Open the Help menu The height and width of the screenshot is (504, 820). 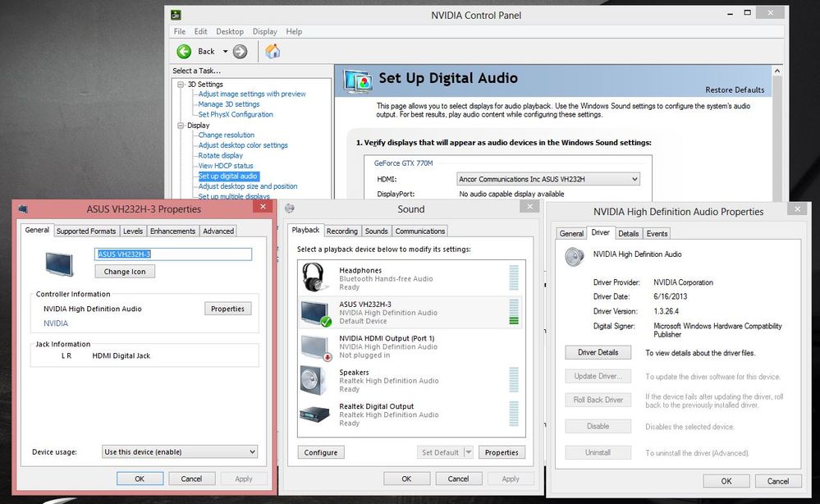[x=294, y=31]
